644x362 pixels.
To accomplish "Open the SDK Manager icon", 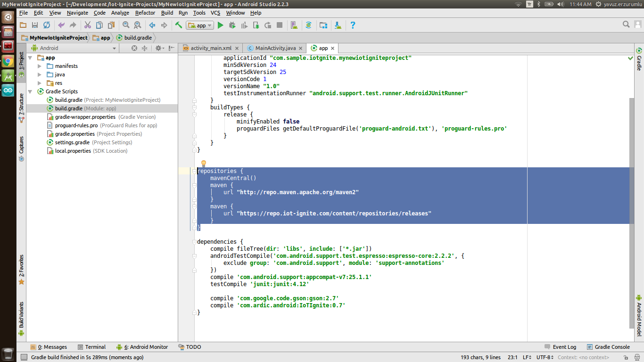I will (x=338, y=25).
